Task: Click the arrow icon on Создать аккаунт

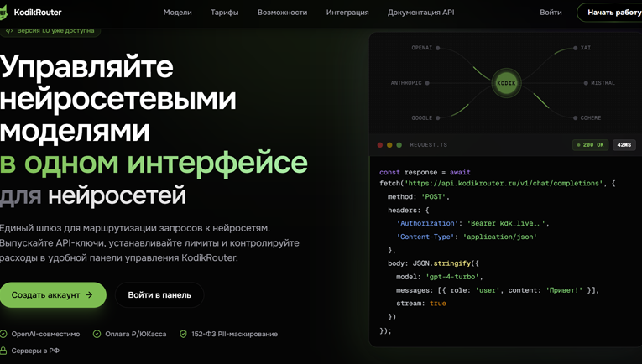Action: tap(89, 295)
